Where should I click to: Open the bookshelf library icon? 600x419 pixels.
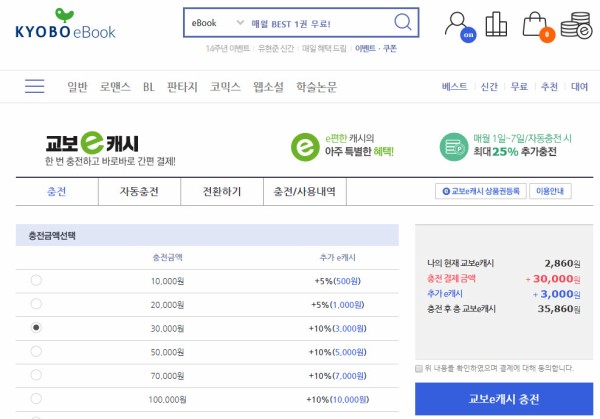coord(496,24)
